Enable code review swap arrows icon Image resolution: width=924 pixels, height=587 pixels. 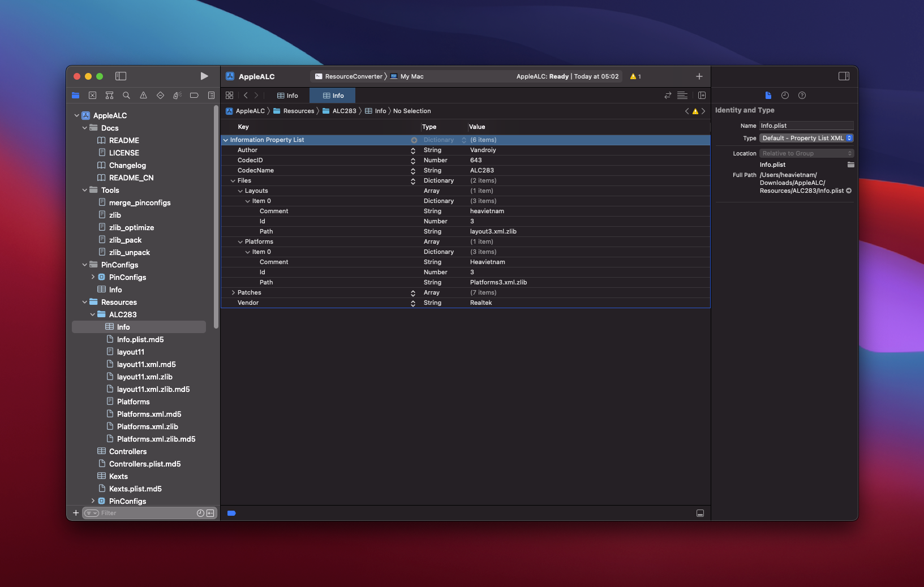click(668, 96)
